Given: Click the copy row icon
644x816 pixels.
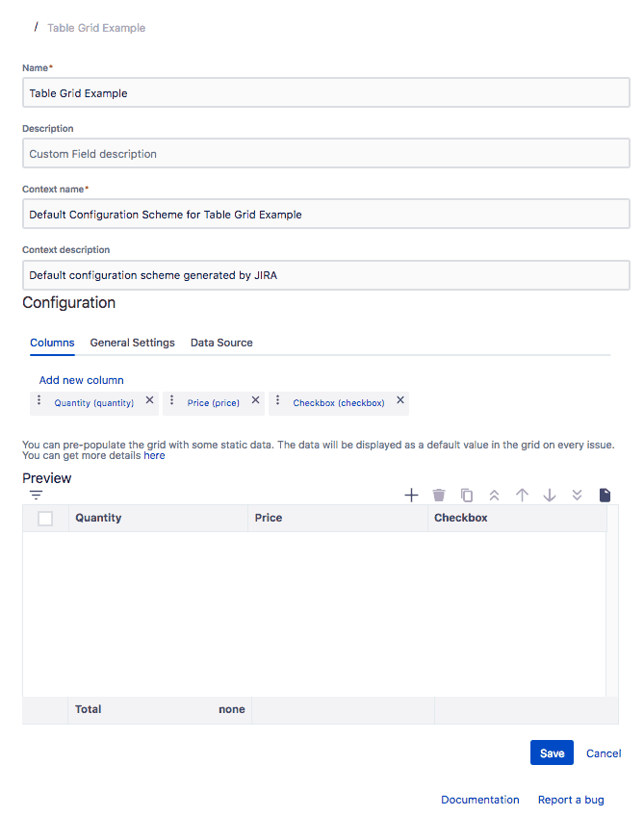Looking at the screenshot, I should [x=467, y=496].
